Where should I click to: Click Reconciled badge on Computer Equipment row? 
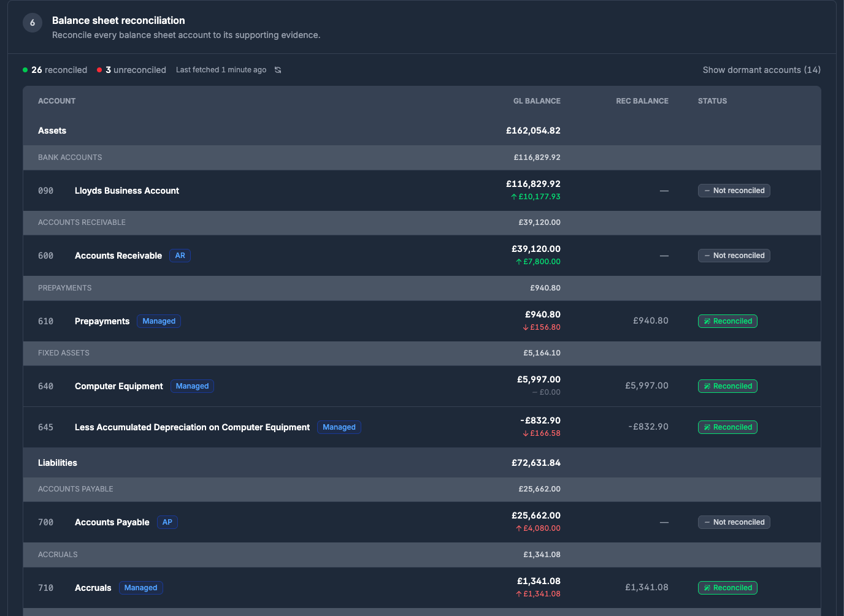pos(727,386)
